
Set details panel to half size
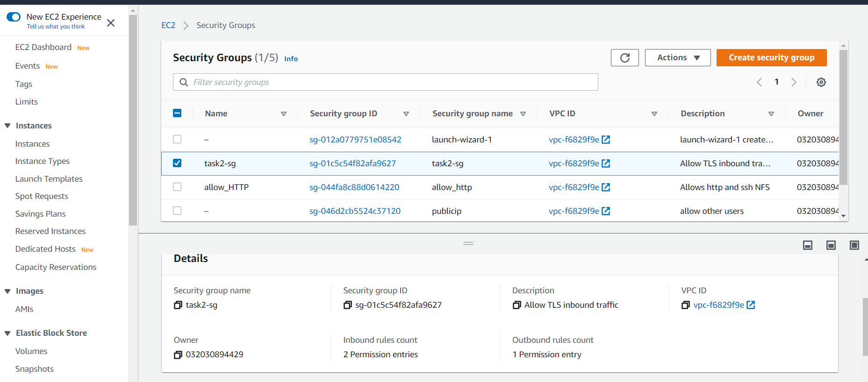tap(831, 245)
